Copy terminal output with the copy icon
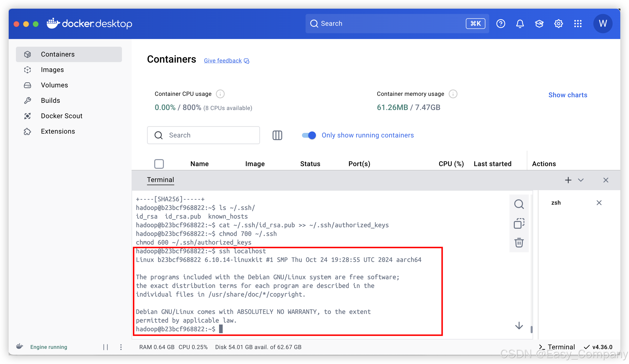The width and height of the screenshot is (629, 364). [519, 223]
